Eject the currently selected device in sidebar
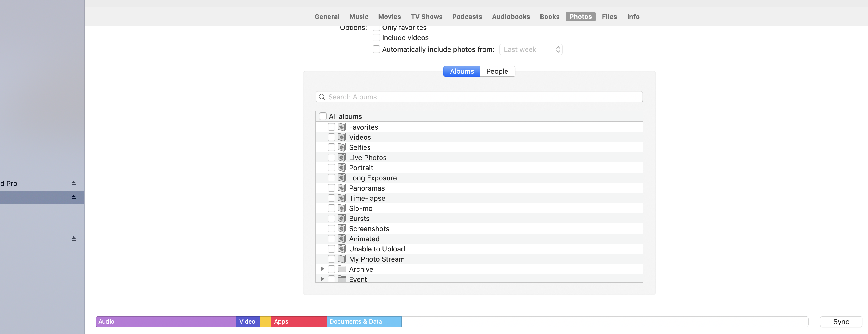 (73, 197)
